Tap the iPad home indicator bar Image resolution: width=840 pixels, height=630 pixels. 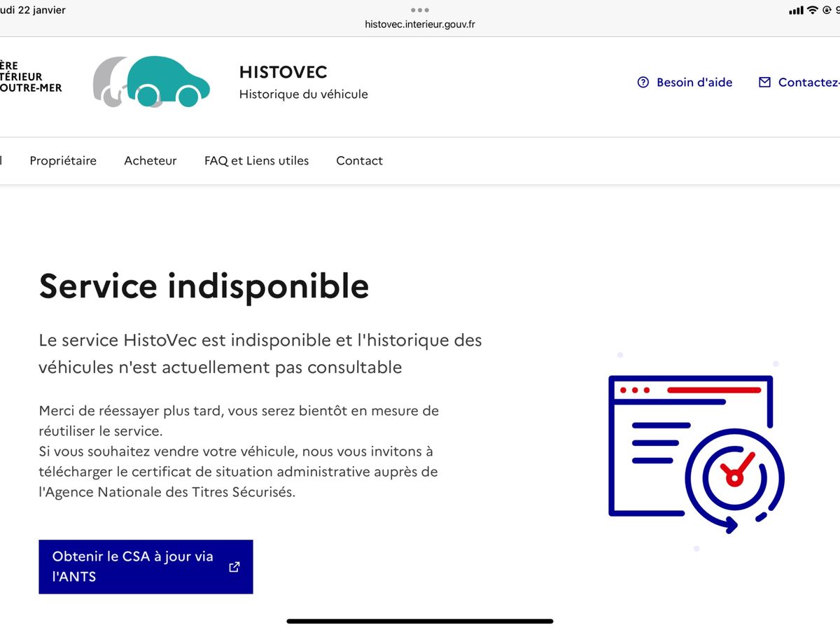coord(420,620)
